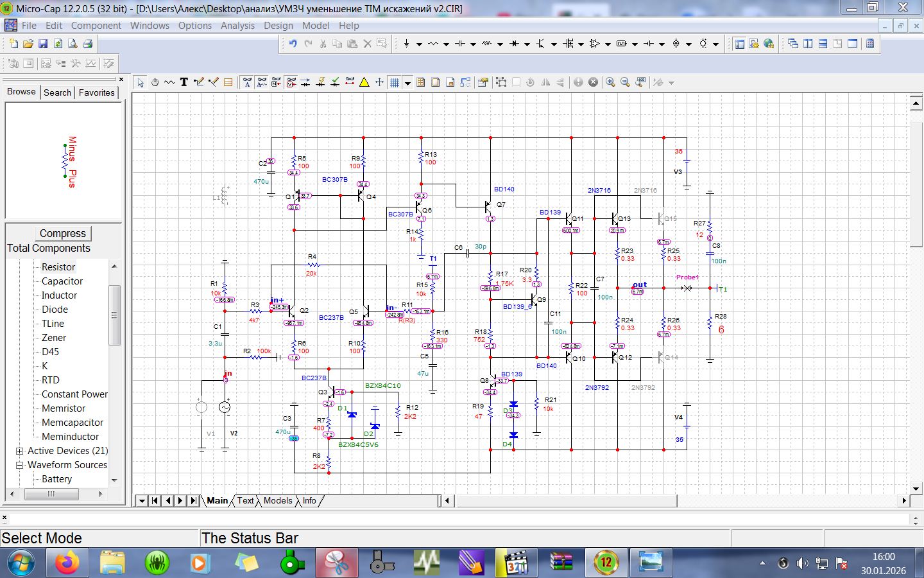924x578 pixels.
Task: Open the Analysis menu
Action: click(237, 26)
